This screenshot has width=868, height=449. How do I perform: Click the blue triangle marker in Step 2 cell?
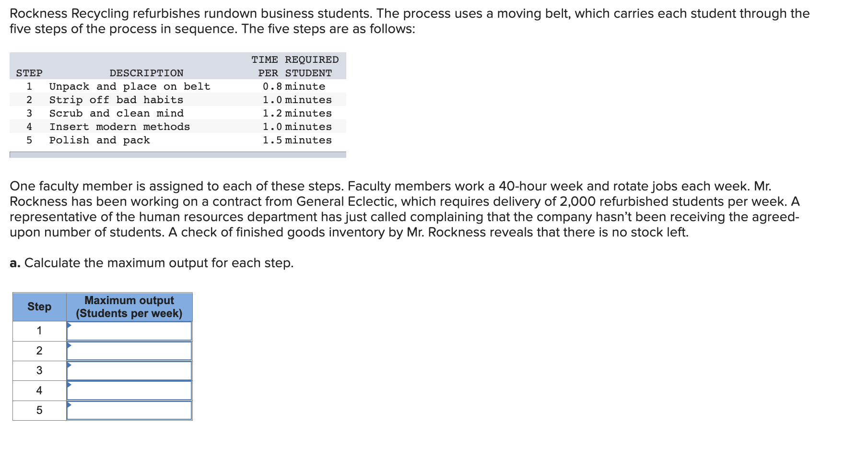pos(69,345)
